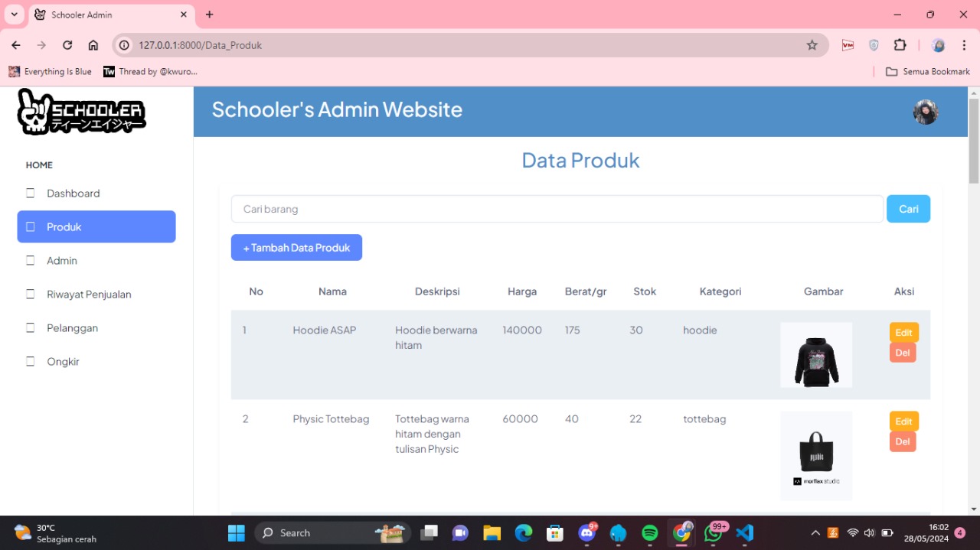Screen dimensions: 980x550
Task: Launch Visual Studio Code from taskbar
Action: click(744, 532)
